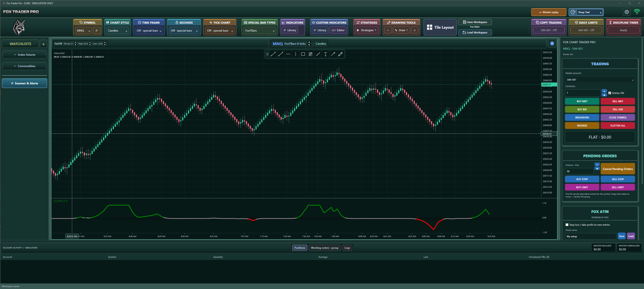The width and height of the screenshot is (644, 289).
Task: Switch to Working orders · group tab
Action: [x=324, y=248]
